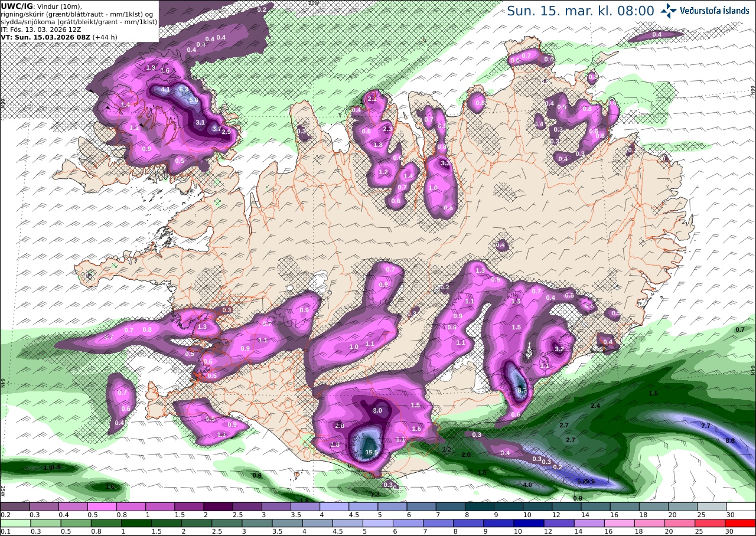Click the 3.2 snowfall value
Screen dimensions: 756x536
click(559, 349)
